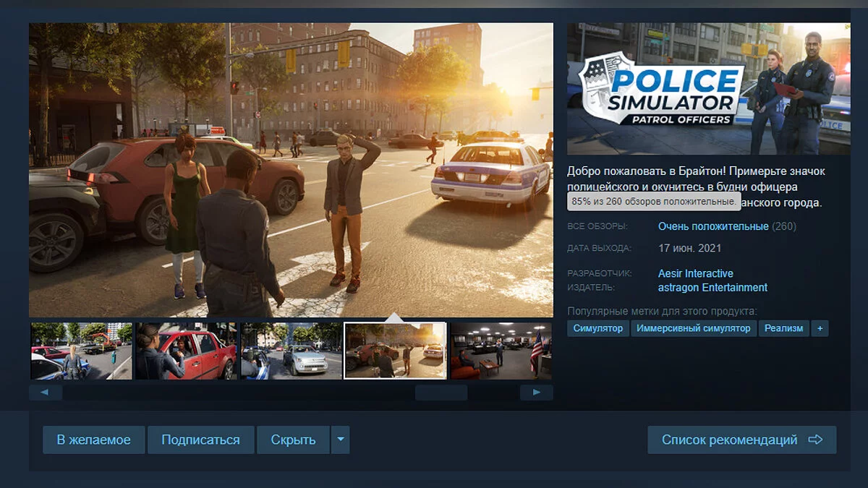Click the Подписаться button
The image size is (868, 488).
pos(200,440)
